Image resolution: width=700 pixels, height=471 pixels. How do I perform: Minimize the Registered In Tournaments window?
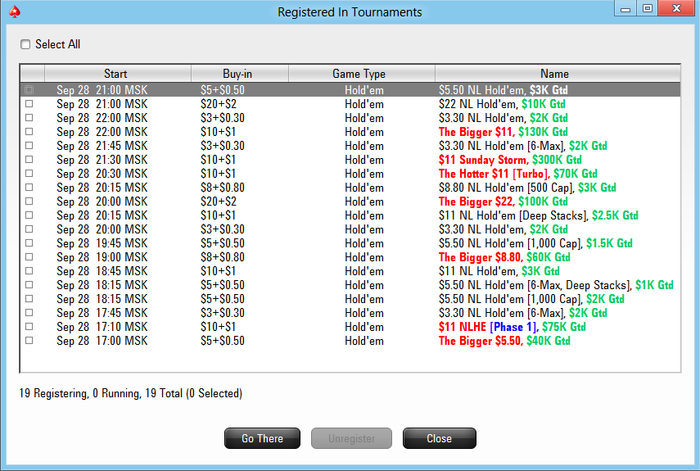click(x=625, y=9)
